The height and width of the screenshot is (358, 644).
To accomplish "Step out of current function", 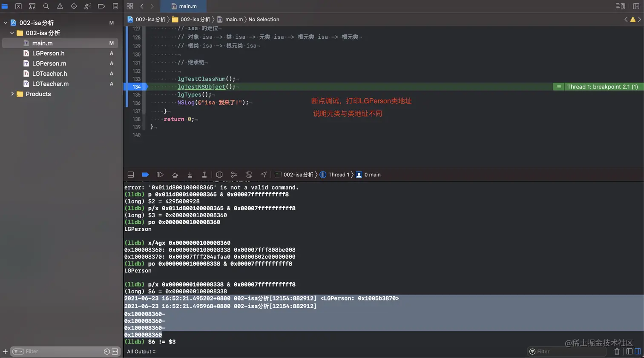I will coord(204,175).
